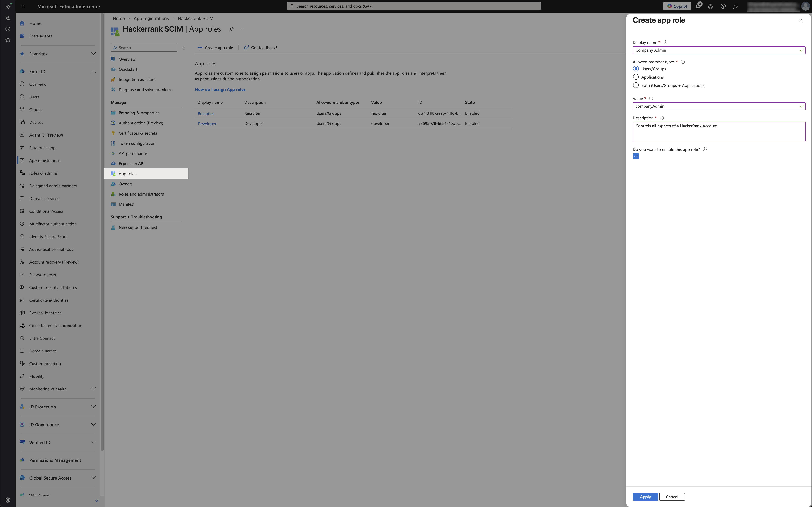Focus the Display name input field
Image resolution: width=812 pixels, height=507 pixels.
point(719,50)
